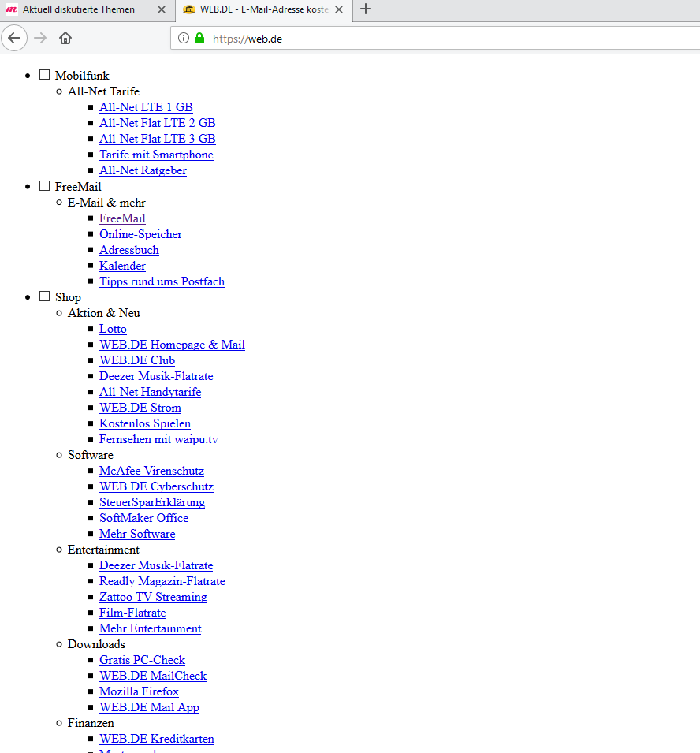Open McAfee Virenschutz link

point(151,471)
